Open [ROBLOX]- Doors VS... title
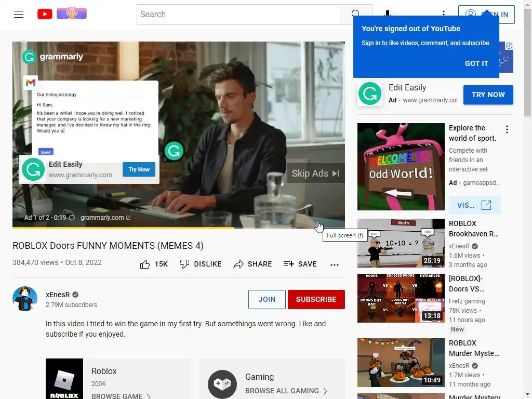The width and height of the screenshot is (532, 399). click(467, 284)
